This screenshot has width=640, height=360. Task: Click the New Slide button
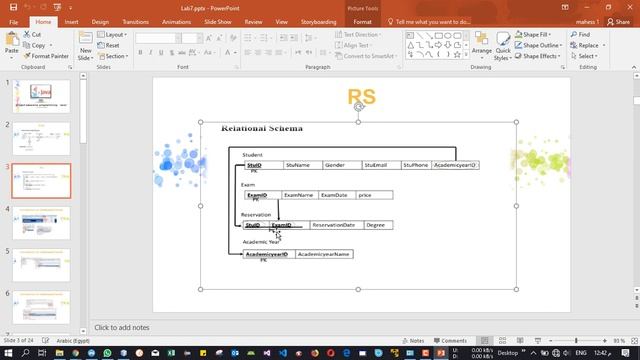(x=85, y=46)
